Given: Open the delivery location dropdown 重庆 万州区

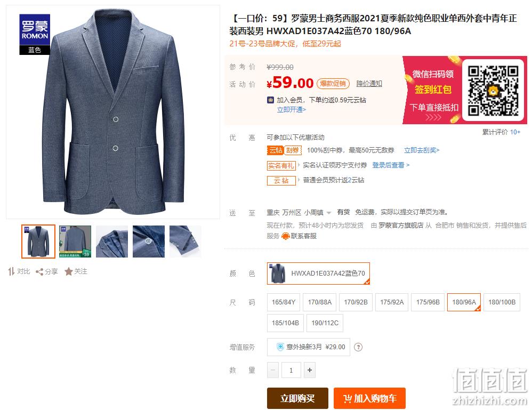Looking at the screenshot, I should click(x=299, y=213).
